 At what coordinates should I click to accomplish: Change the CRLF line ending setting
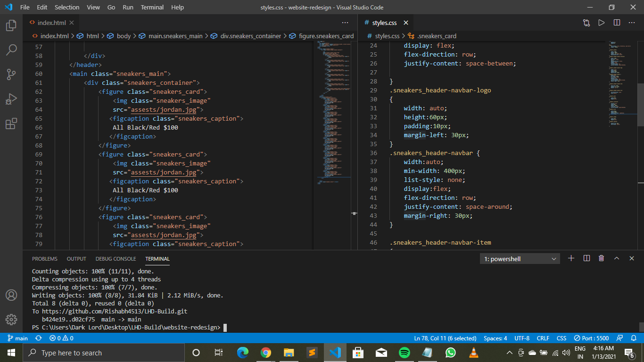coord(543,338)
